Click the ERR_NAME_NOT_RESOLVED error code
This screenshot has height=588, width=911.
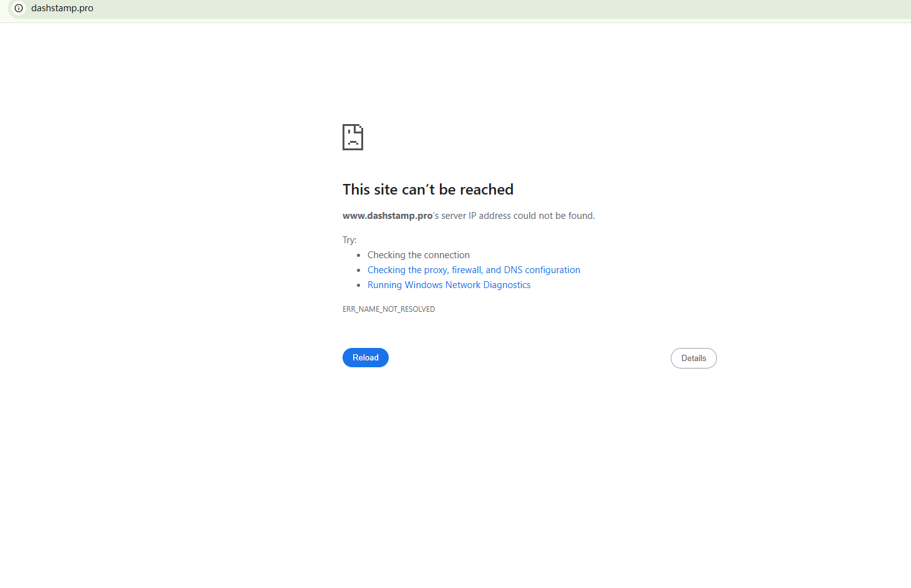tap(389, 309)
